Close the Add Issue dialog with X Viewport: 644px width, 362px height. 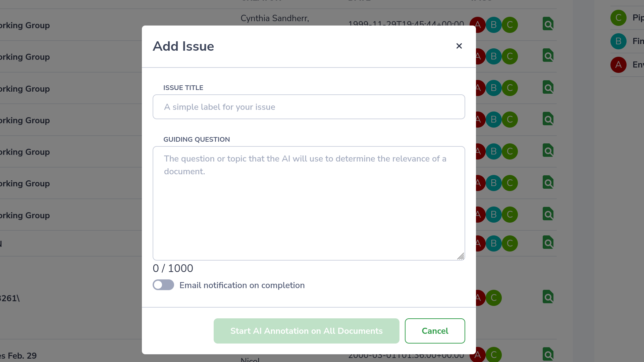pos(459,46)
